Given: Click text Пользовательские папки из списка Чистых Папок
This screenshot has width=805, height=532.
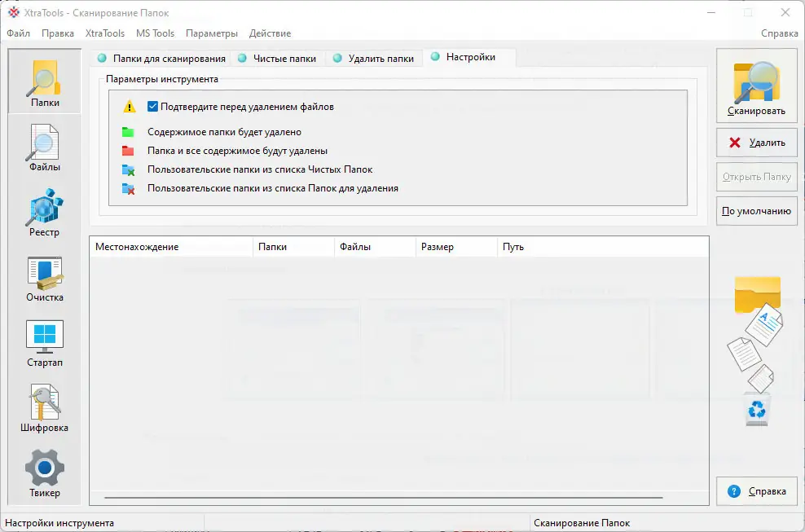Looking at the screenshot, I should (260, 169).
